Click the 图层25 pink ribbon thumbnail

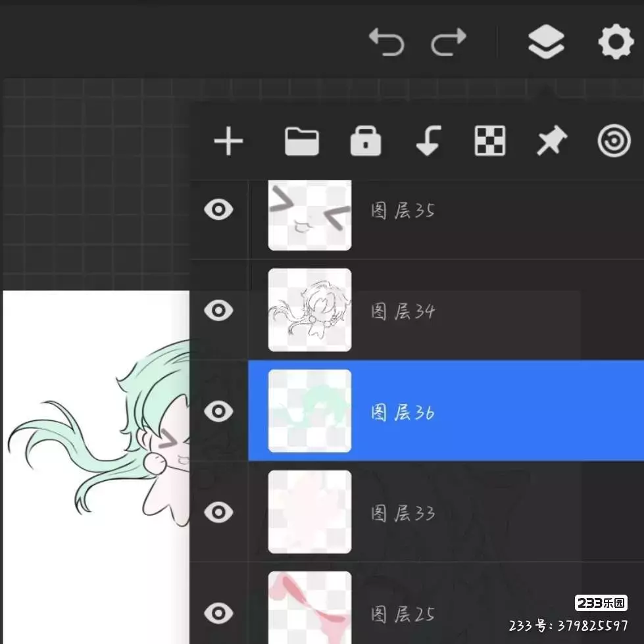[309, 608]
